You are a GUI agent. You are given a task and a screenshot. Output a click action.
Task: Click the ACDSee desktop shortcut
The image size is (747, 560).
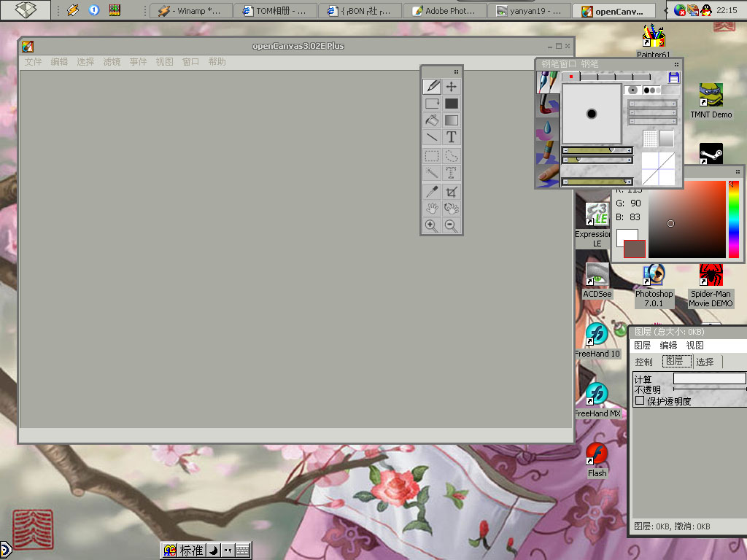[x=597, y=281]
